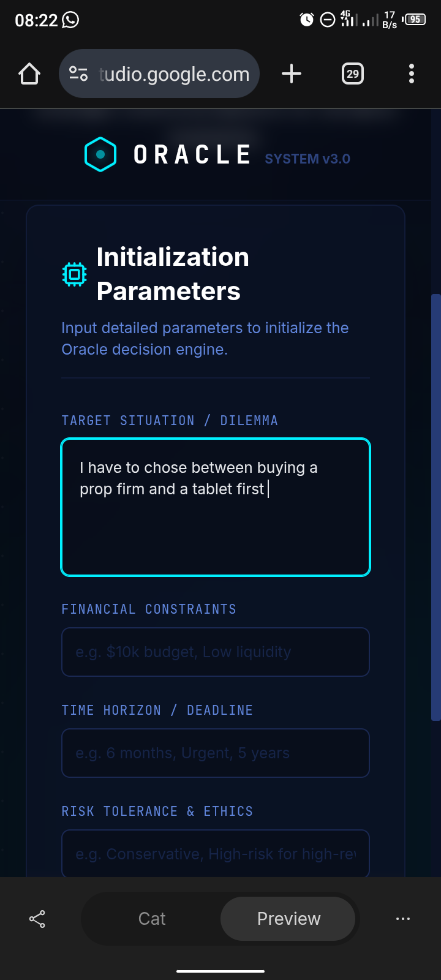
Task: Focus the Target Situation / Dilemma textarea
Action: (x=216, y=527)
